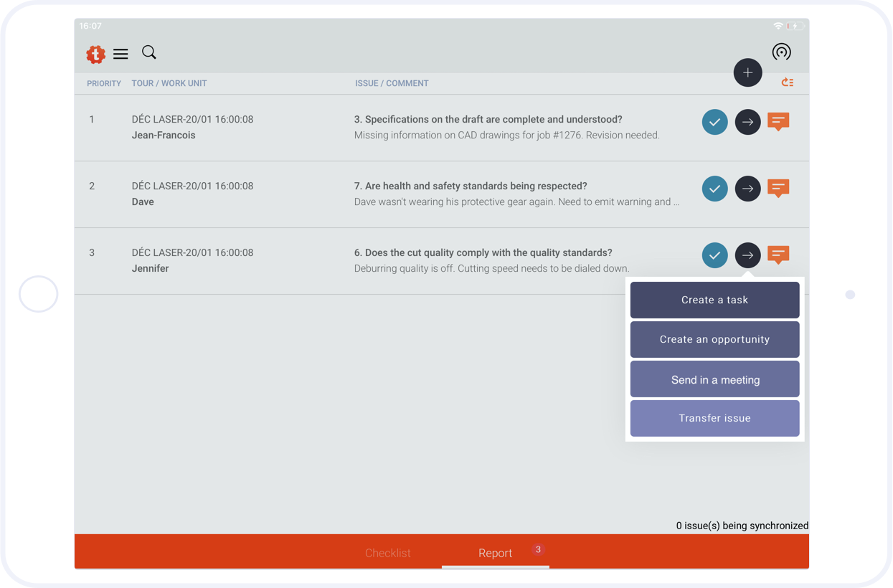Image resolution: width=893 pixels, height=588 pixels.
Task: Tap the tablet home button circle
Action: click(x=39, y=294)
